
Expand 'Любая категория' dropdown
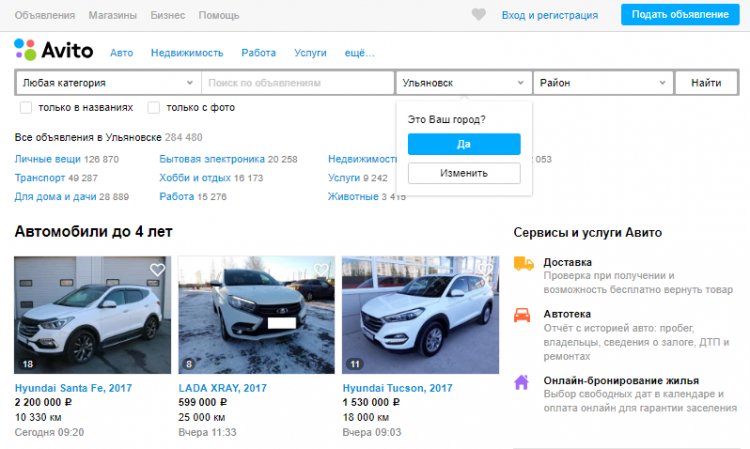coord(108,83)
